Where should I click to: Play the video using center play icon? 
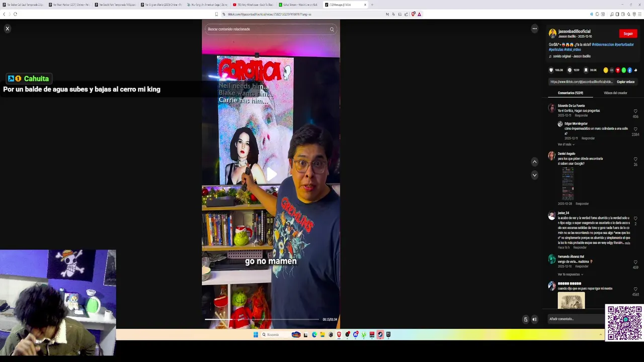pos(271,174)
